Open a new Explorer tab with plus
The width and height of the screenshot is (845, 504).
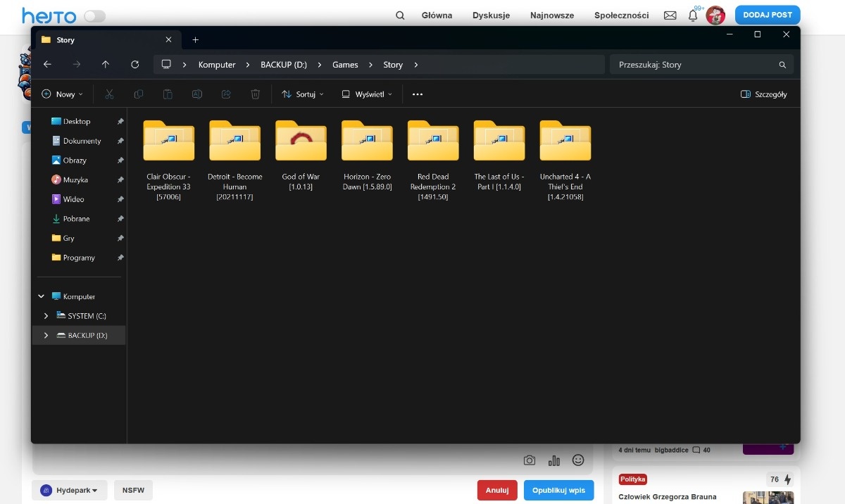pyautogui.click(x=196, y=40)
